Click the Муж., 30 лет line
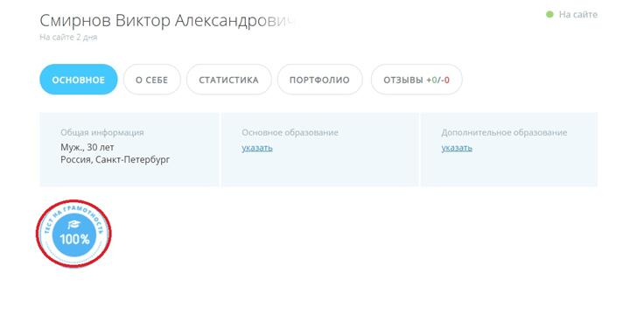The image size is (644, 315). [x=87, y=147]
